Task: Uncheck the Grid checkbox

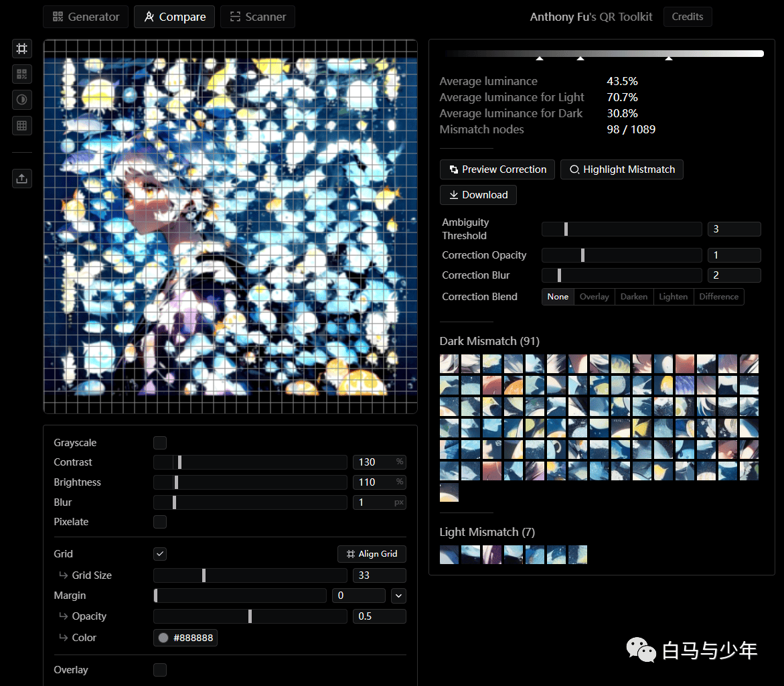Action: pos(160,554)
